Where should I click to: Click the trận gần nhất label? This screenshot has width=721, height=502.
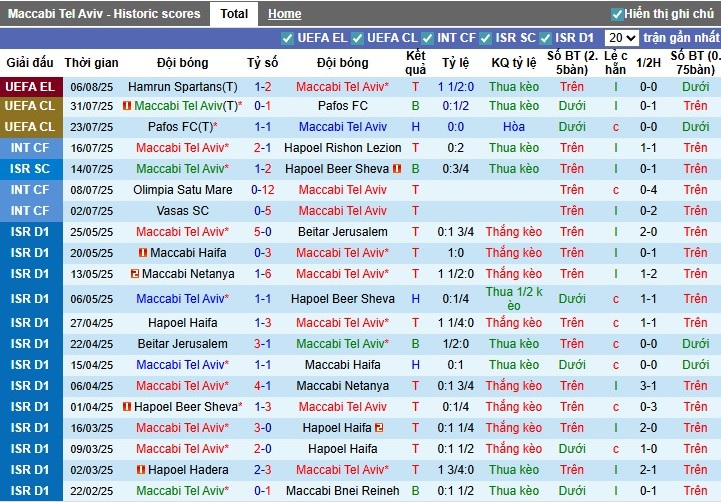pyautogui.click(x=681, y=38)
